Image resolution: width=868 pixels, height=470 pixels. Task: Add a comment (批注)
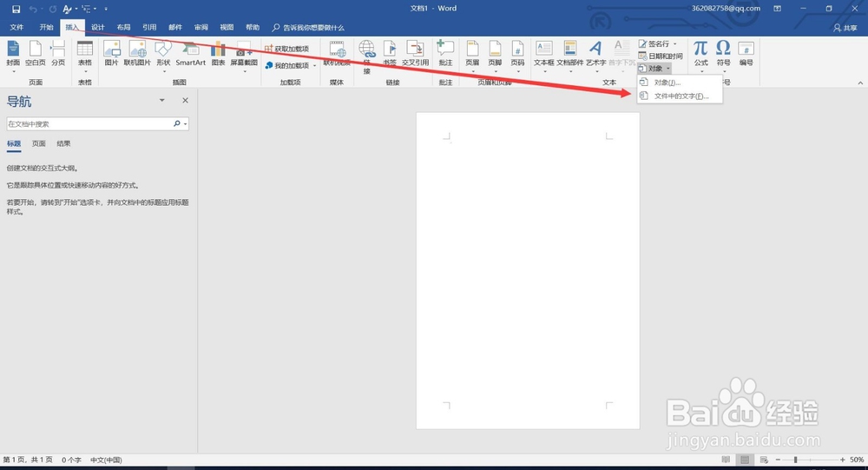point(445,55)
